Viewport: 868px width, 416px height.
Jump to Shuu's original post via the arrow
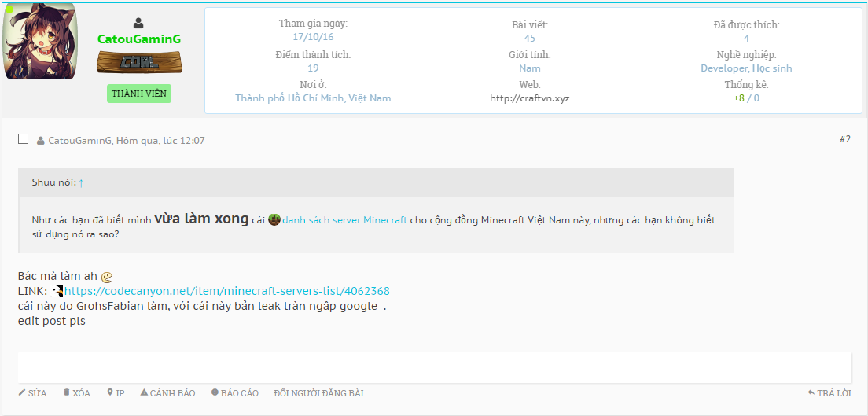tap(81, 182)
